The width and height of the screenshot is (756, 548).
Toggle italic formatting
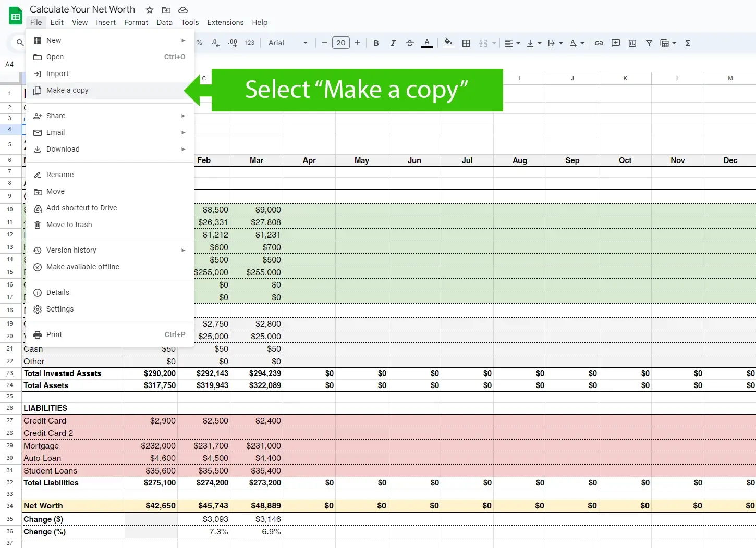393,43
